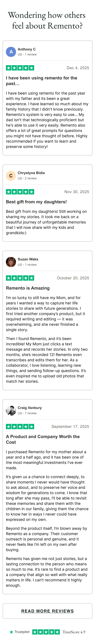Click the TrustScore 4.9 text
This screenshot has width=95, height=644.
click(74, 632)
